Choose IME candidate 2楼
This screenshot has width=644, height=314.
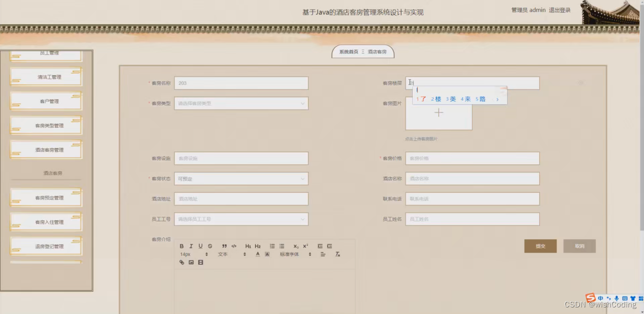pos(436,99)
